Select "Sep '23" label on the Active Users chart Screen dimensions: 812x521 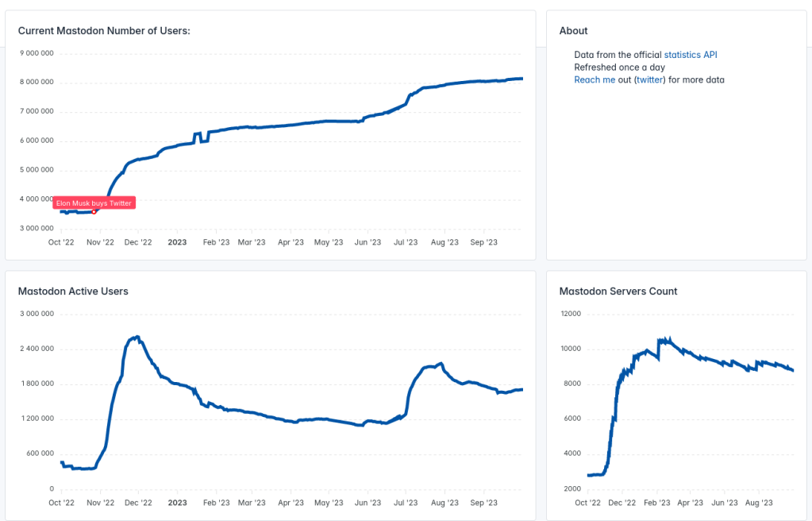pyautogui.click(x=483, y=503)
